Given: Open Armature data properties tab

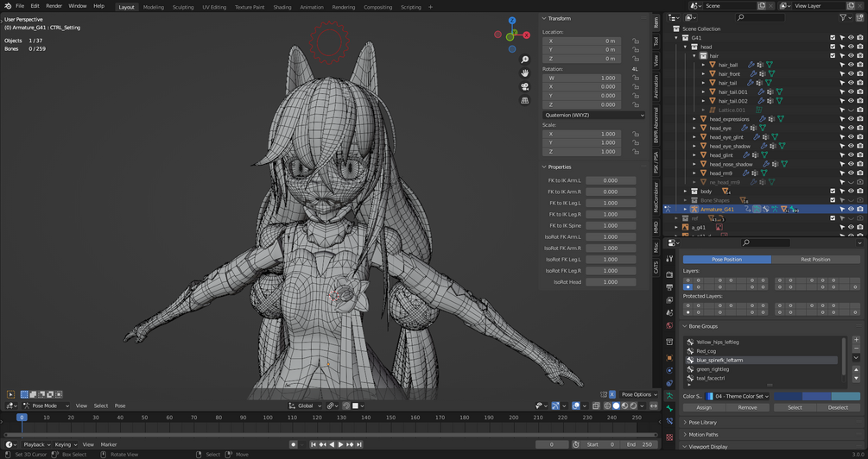Looking at the screenshot, I should point(670,396).
